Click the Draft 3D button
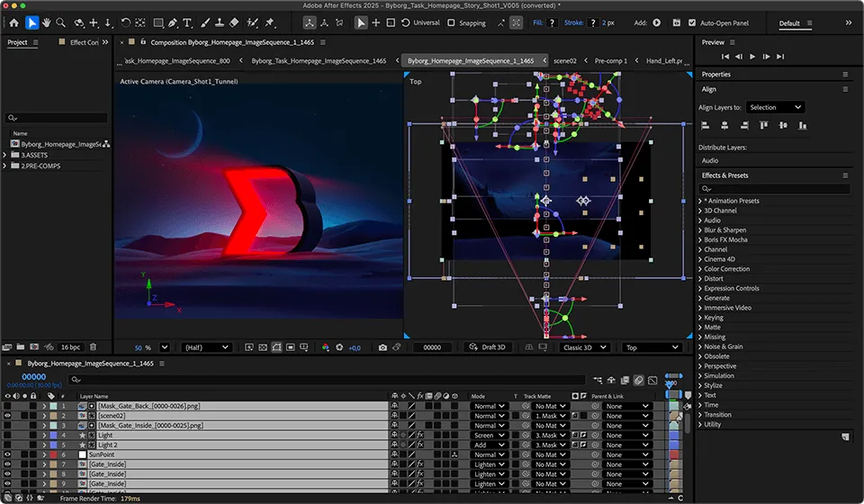 [488, 347]
